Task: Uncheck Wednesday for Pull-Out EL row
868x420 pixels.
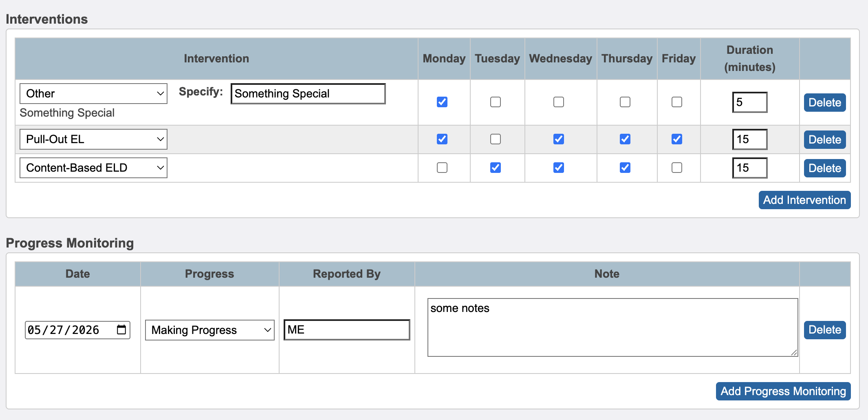Action: (559, 139)
